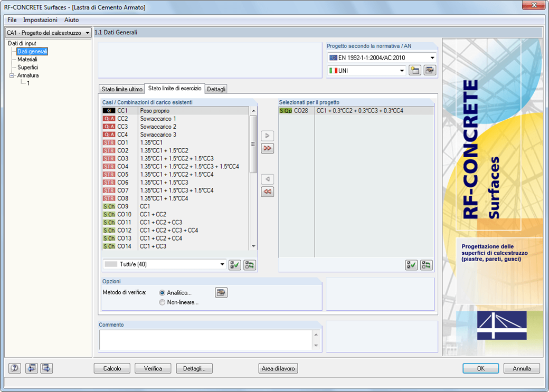The width and height of the screenshot is (549, 392).
Task: Select Non-lineare verification method
Action: [x=162, y=302]
